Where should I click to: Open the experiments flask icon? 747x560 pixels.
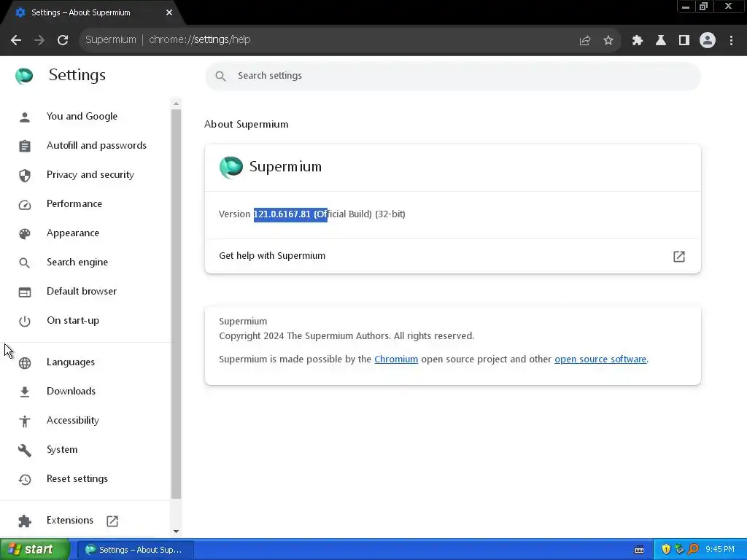point(660,41)
